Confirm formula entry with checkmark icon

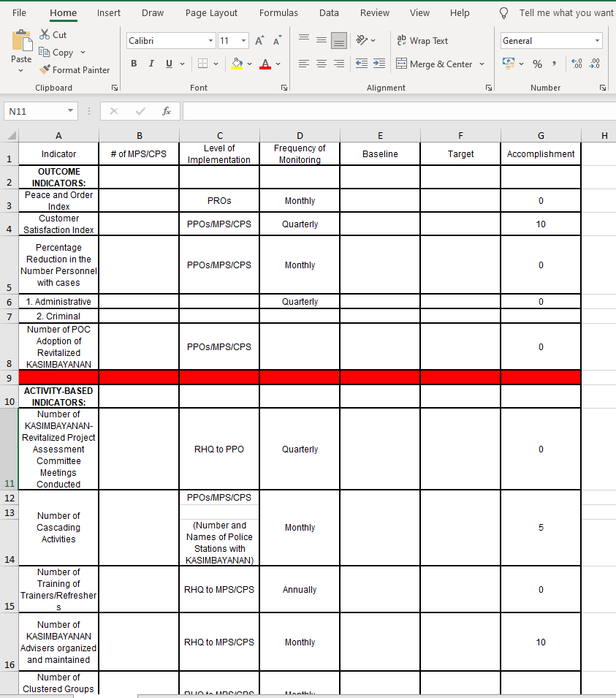pyautogui.click(x=140, y=111)
